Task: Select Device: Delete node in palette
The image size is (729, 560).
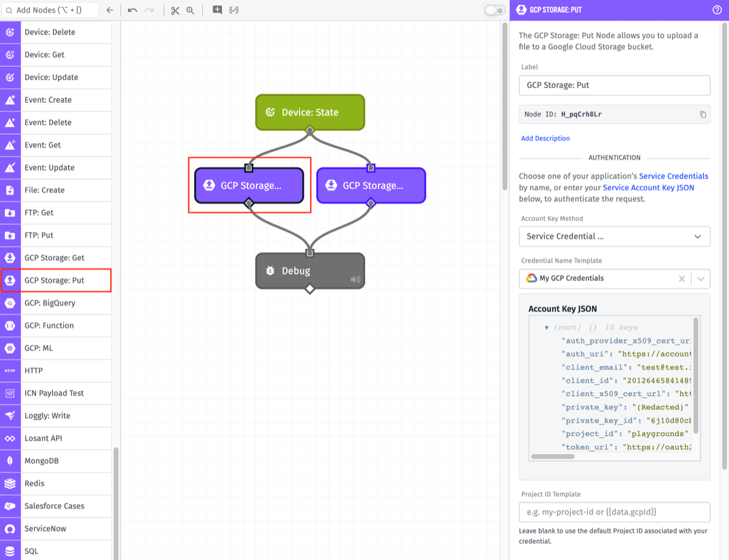Action: pos(56,32)
